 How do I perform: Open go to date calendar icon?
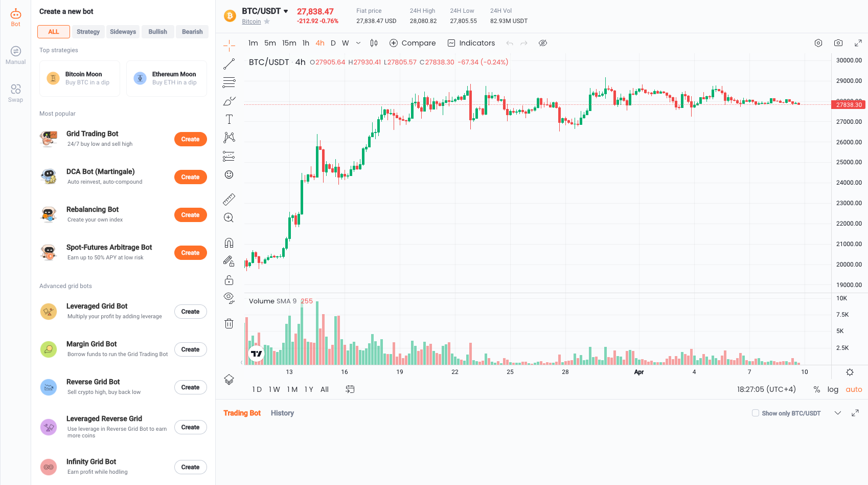[350, 389]
